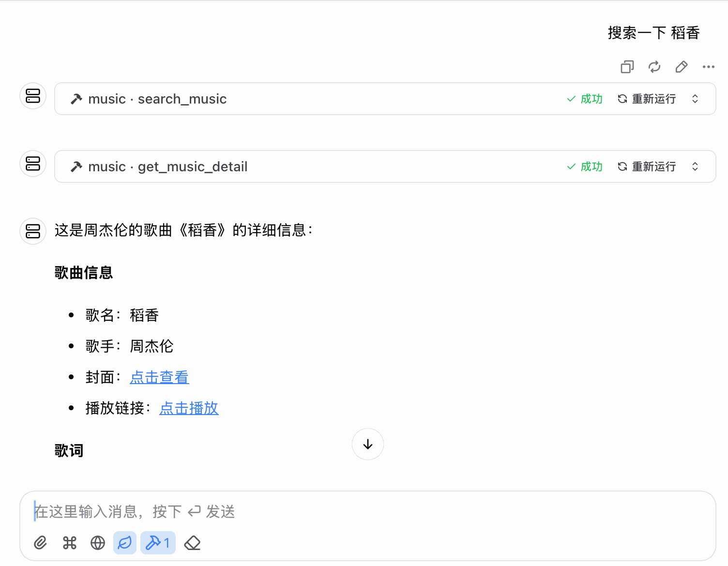The height and width of the screenshot is (566, 728).
Task: Edit the message with the pencil icon
Action: point(681,67)
